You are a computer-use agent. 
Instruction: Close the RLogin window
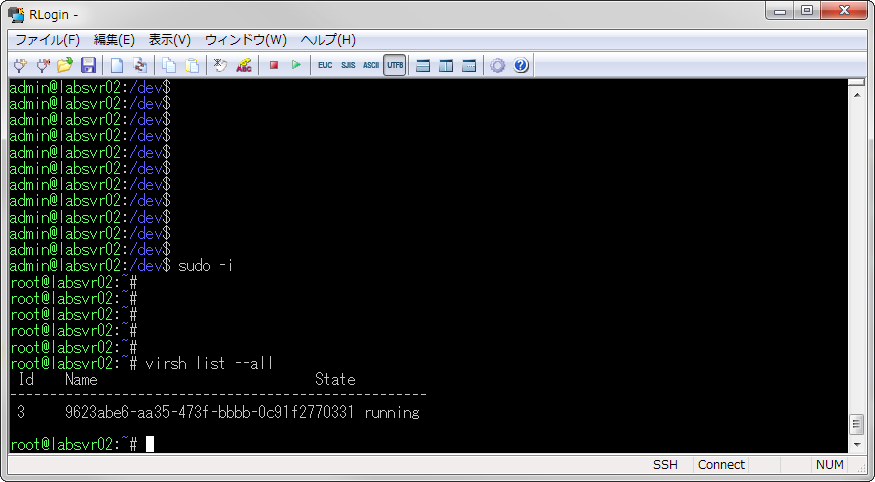coord(844,10)
